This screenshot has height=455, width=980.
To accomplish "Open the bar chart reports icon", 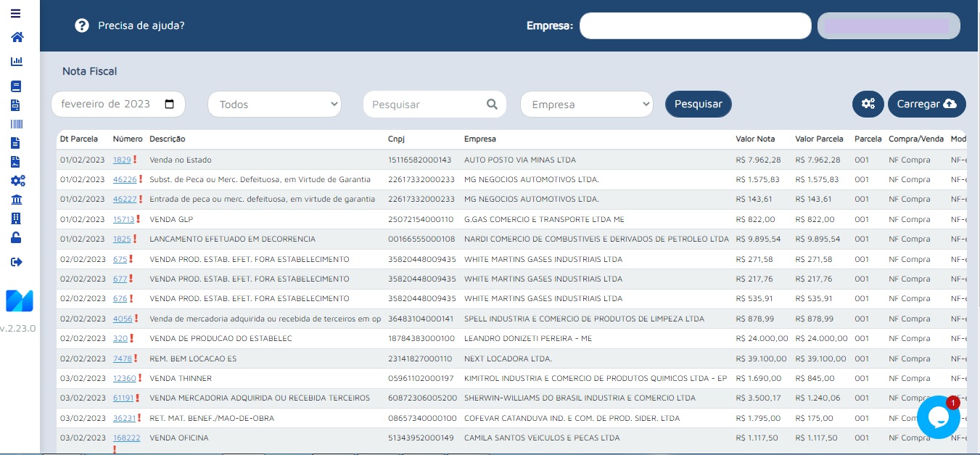I will click(16, 62).
